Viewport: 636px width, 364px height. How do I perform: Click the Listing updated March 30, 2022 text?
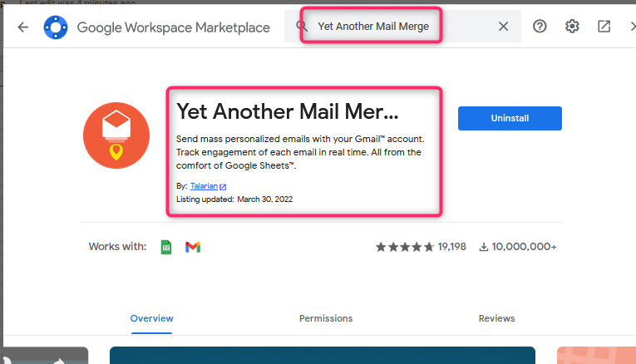click(x=234, y=199)
